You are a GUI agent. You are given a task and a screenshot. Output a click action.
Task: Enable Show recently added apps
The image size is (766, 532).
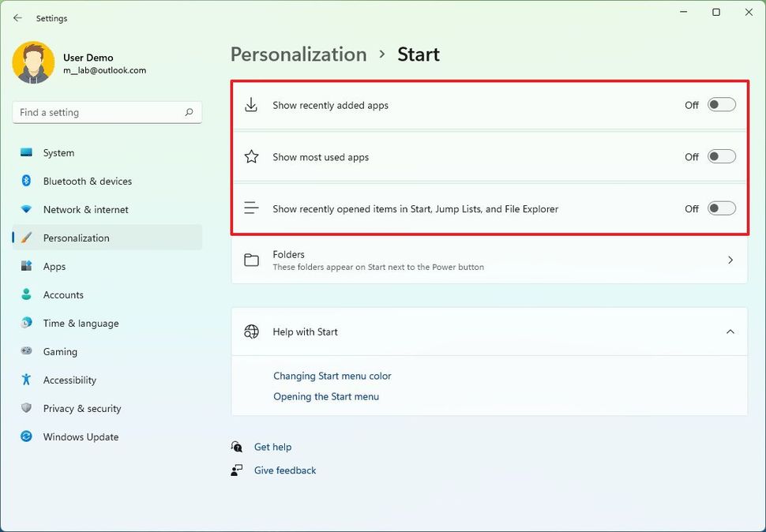pos(720,104)
